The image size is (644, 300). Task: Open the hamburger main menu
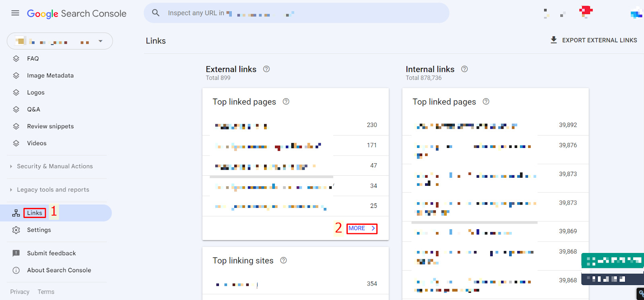tap(15, 13)
